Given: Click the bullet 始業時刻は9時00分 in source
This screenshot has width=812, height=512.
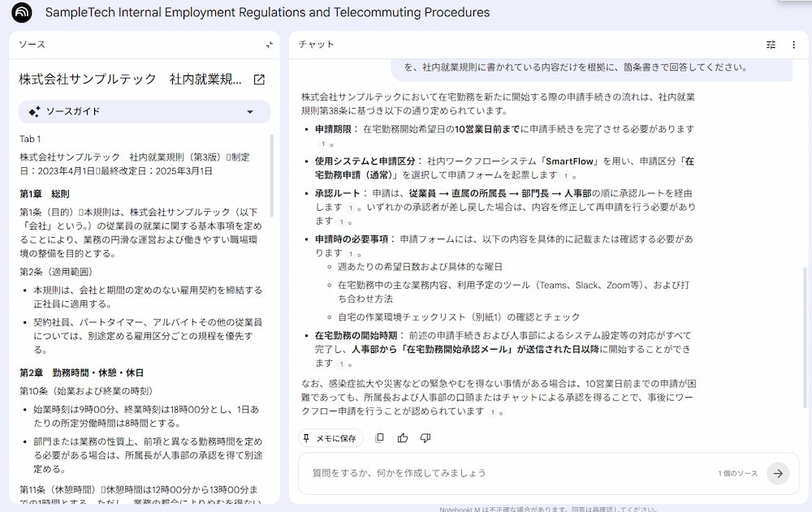Looking at the screenshot, I should pyautogui.click(x=146, y=416).
